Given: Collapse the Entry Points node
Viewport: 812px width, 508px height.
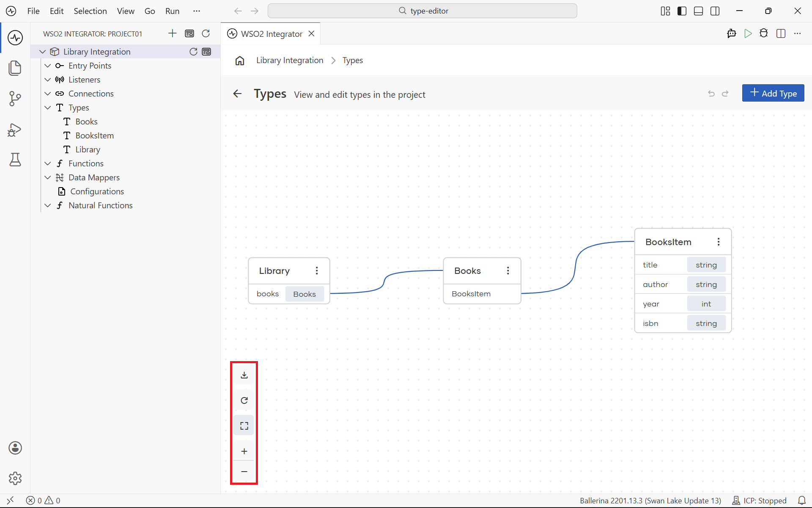Looking at the screenshot, I should (x=48, y=66).
